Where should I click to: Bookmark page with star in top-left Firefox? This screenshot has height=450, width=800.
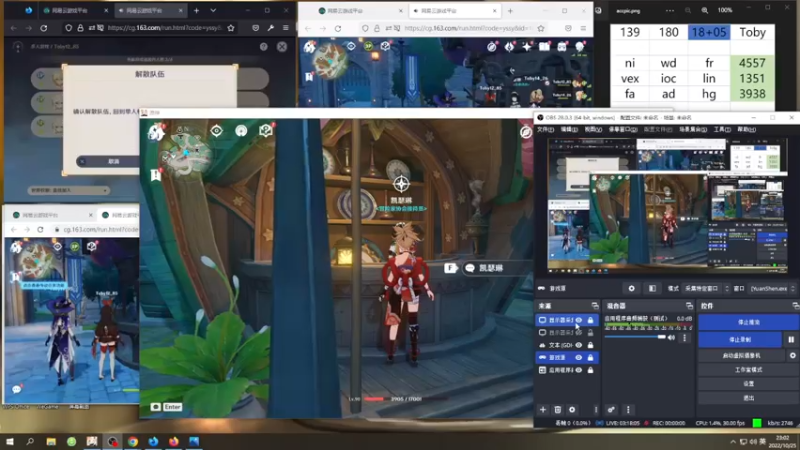(231, 28)
